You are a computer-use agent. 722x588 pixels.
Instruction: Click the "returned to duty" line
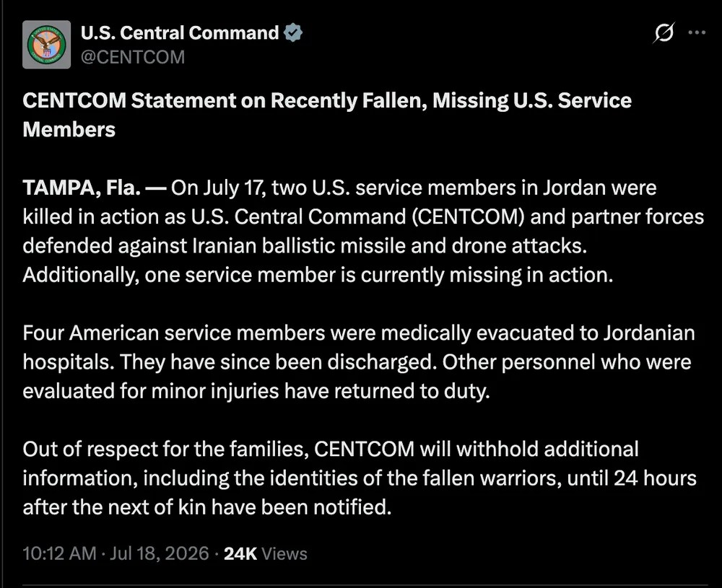(x=256, y=390)
